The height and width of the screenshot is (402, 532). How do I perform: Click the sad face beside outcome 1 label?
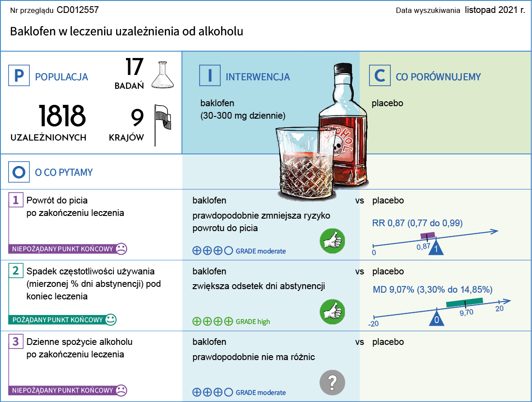point(121,249)
